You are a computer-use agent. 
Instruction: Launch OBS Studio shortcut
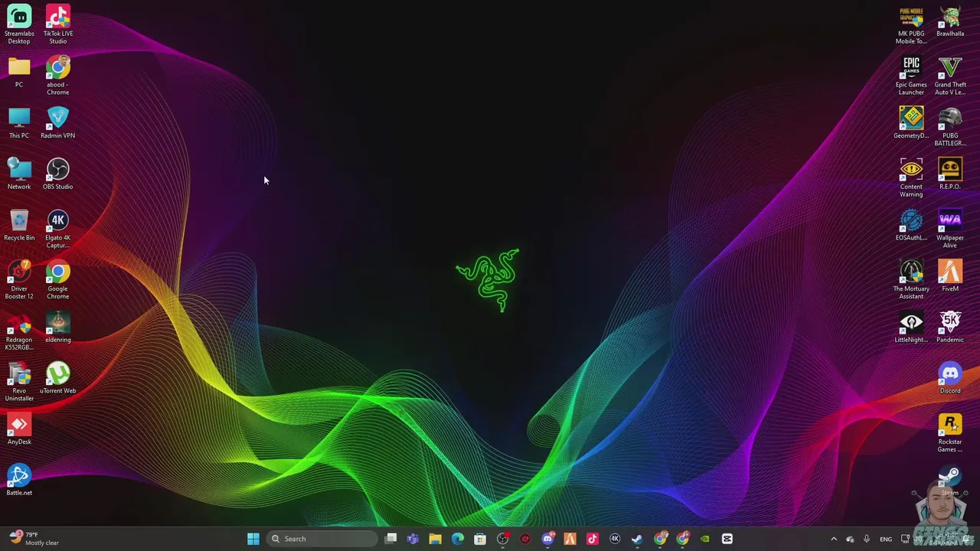click(58, 174)
